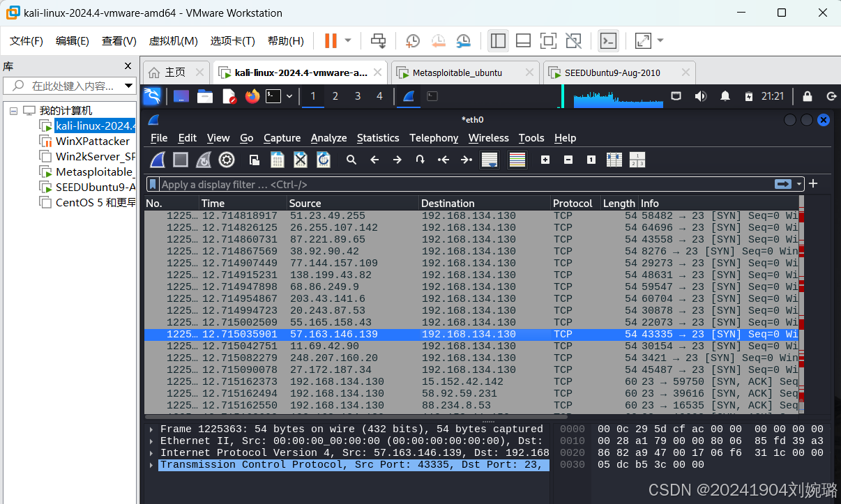Open Kali applications menu dragon icon

[x=152, y=96]
